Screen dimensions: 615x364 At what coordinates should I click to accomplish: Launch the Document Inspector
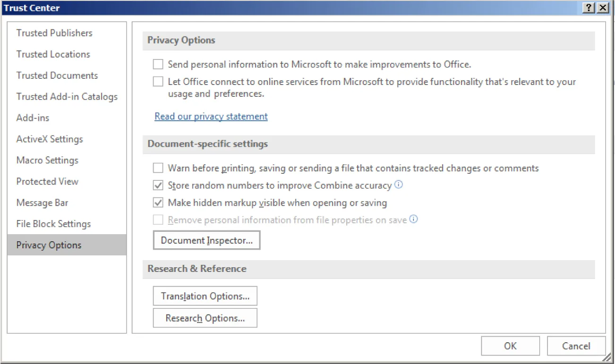(206, 240)
